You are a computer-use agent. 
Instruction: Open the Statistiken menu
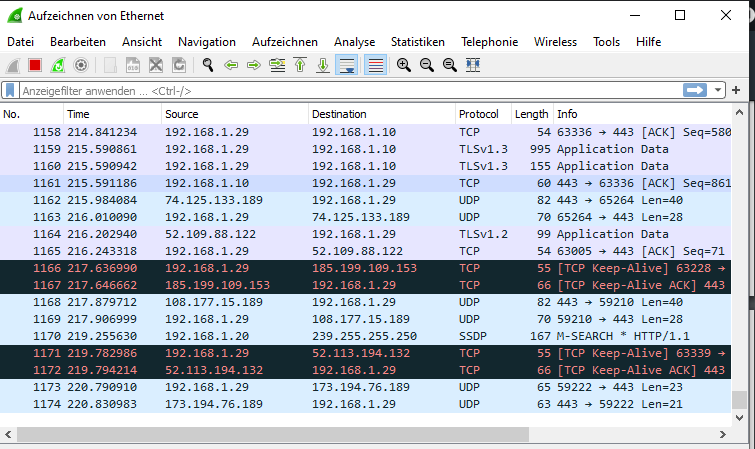418,42
